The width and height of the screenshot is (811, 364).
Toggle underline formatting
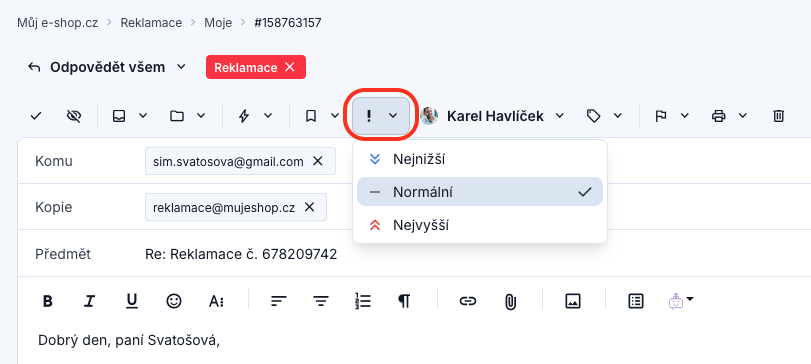(x=132, y=301)
